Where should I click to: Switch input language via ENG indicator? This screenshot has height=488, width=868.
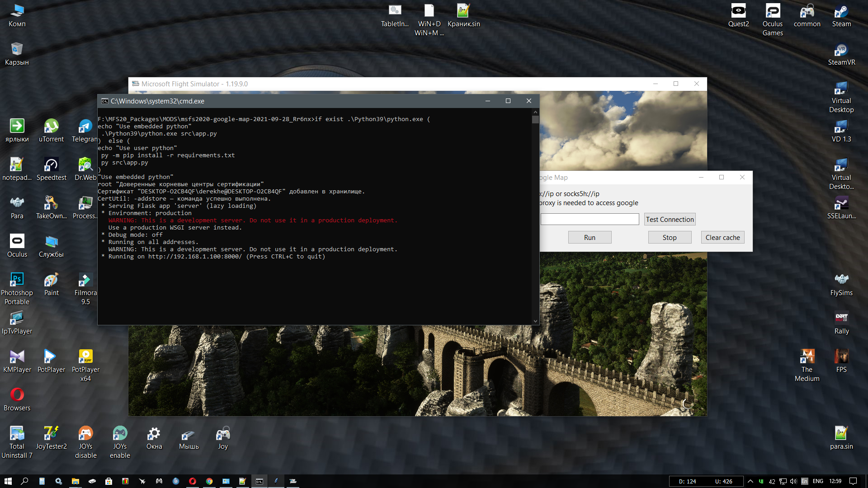817,481
